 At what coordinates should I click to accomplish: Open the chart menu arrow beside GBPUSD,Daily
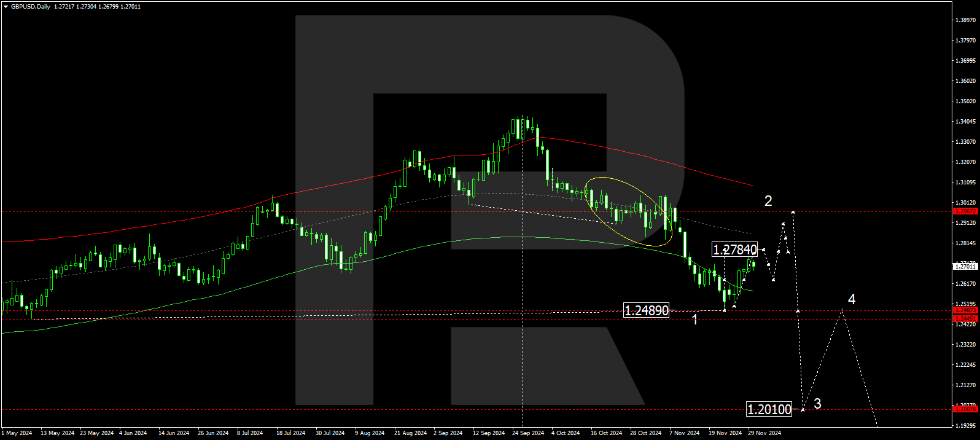pos(6,7)
